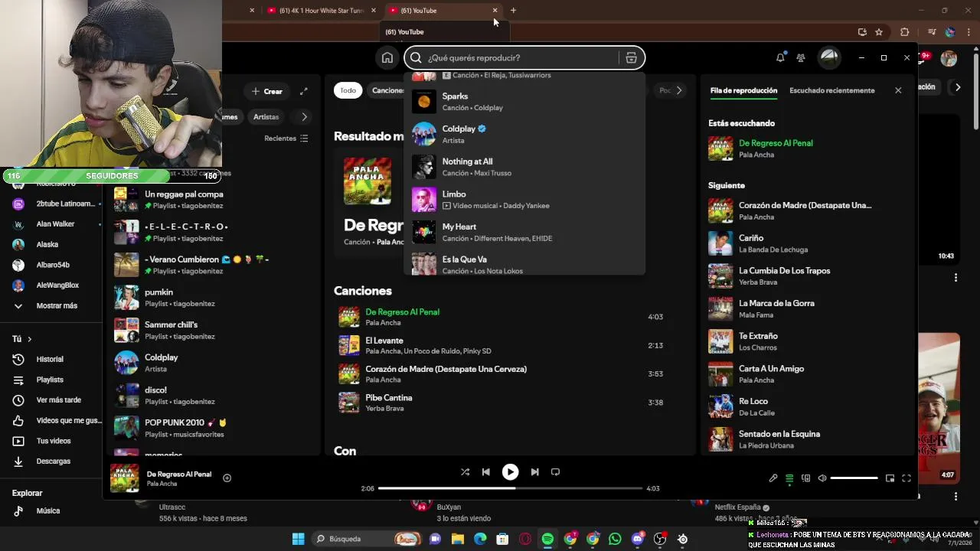This screenshot has width=980, height=551.
Task: Expand library to full screen icon
Action: coord(303,91)
